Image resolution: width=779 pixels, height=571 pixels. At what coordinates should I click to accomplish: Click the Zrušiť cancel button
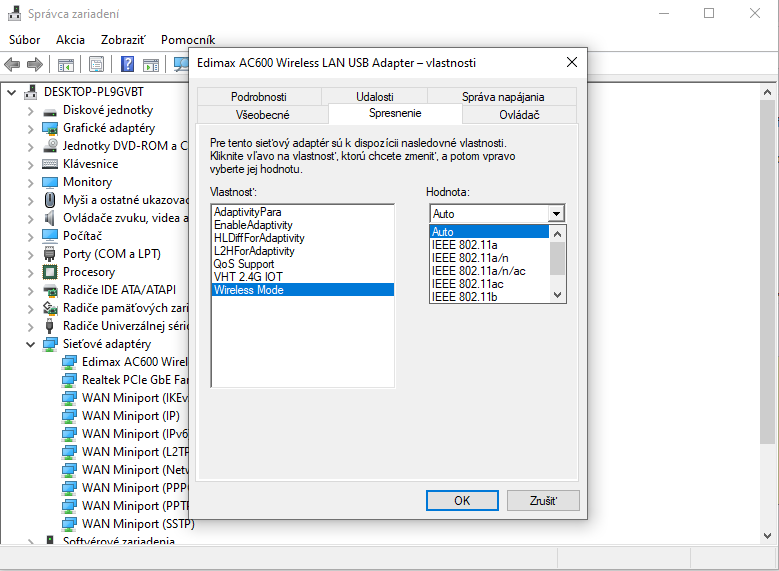coord(543,500)
